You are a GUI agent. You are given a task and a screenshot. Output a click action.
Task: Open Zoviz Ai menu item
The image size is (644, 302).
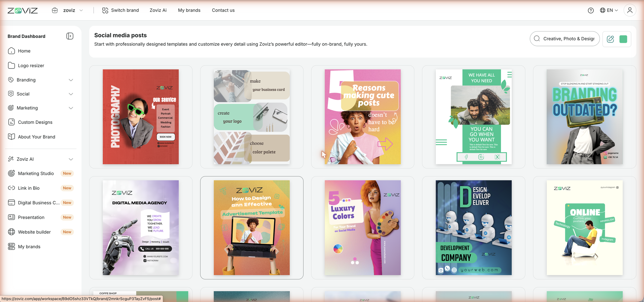(158, 10)
